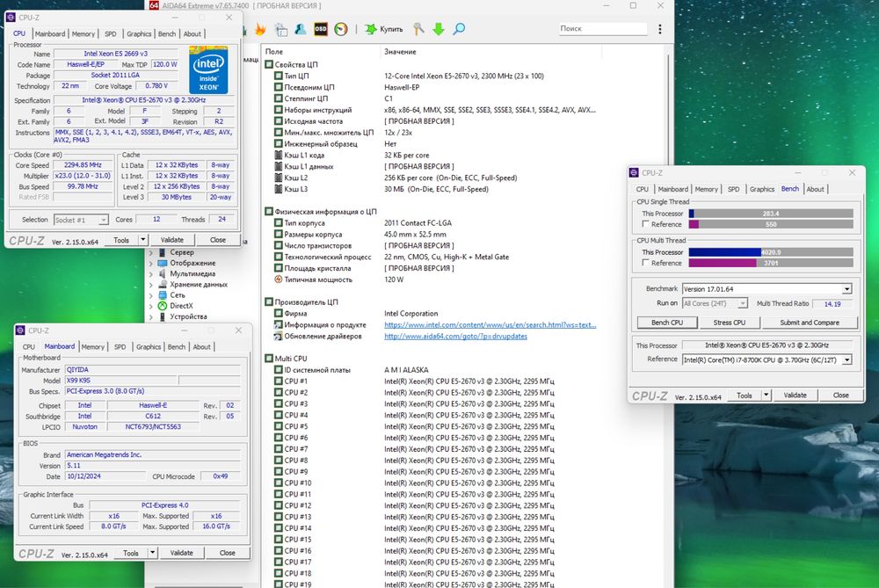Click the Intel Xeon logo in CPU-Z

click(208, 71)
